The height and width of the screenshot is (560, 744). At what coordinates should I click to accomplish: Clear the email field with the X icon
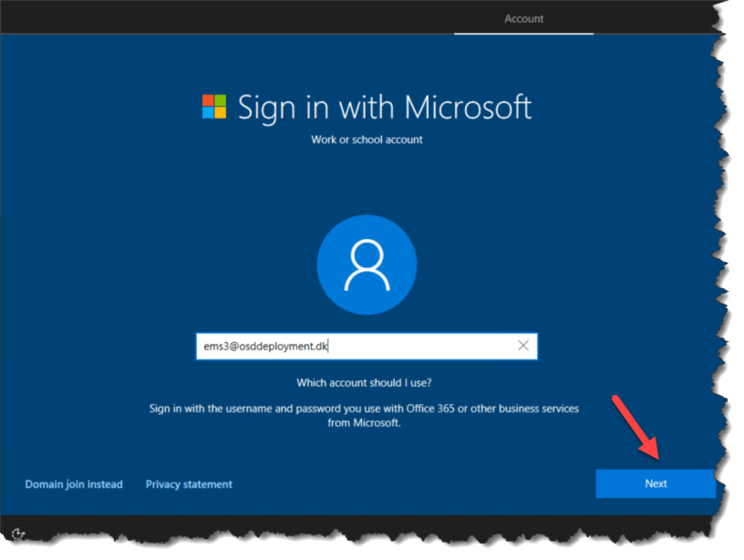pyautogui.click(x=523, y=346)
